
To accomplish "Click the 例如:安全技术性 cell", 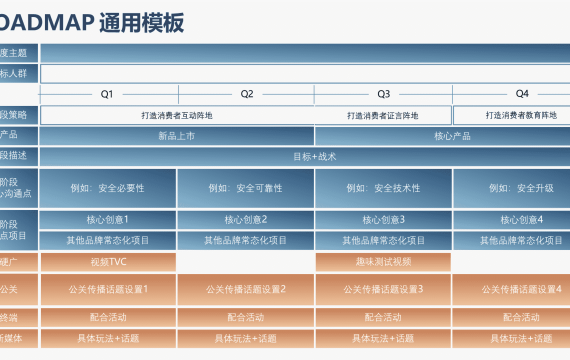I will click(x=384, y=188).
